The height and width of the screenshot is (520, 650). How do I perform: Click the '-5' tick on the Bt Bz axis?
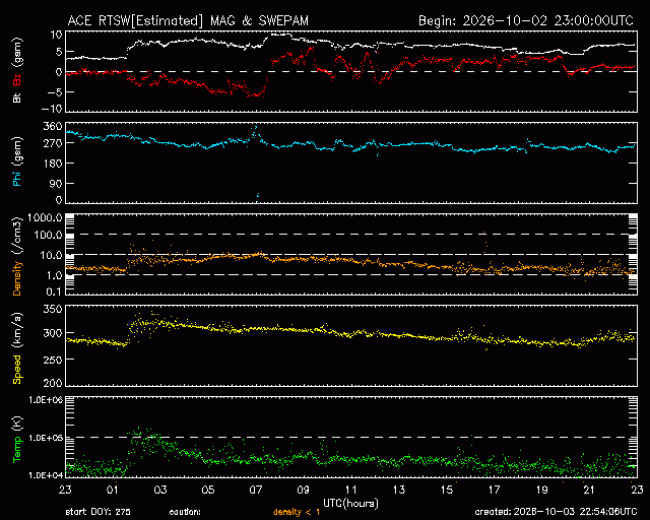[55, 92]
